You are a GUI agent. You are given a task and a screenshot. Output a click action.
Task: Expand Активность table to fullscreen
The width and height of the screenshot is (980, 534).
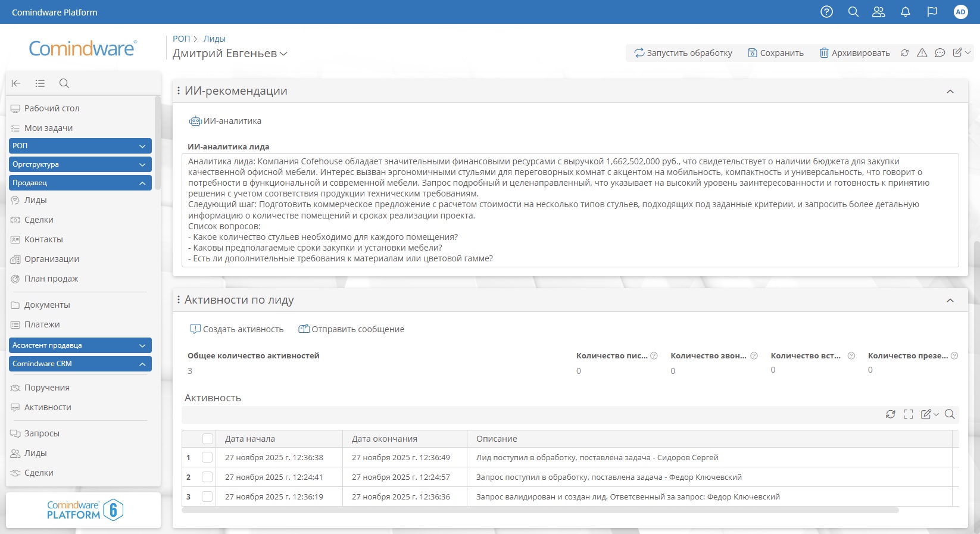click(909, 414)
